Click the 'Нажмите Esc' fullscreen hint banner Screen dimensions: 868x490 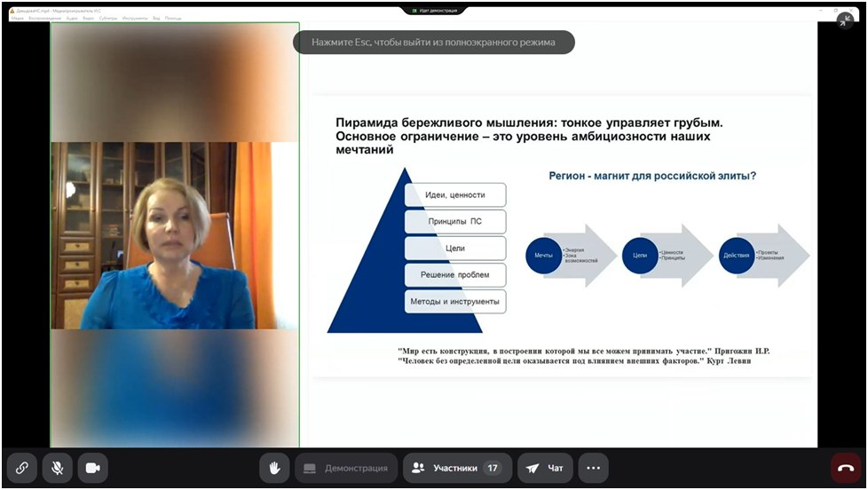tap(433, 42)
